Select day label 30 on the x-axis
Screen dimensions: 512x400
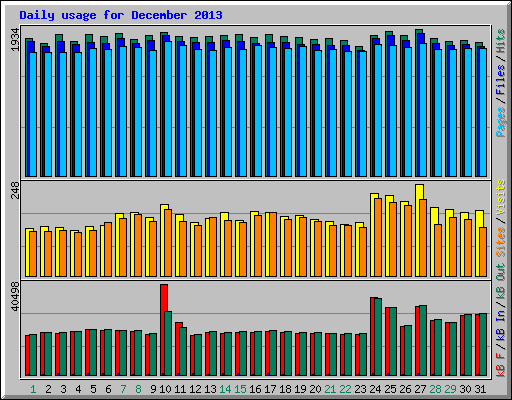(x=465, y=389)
